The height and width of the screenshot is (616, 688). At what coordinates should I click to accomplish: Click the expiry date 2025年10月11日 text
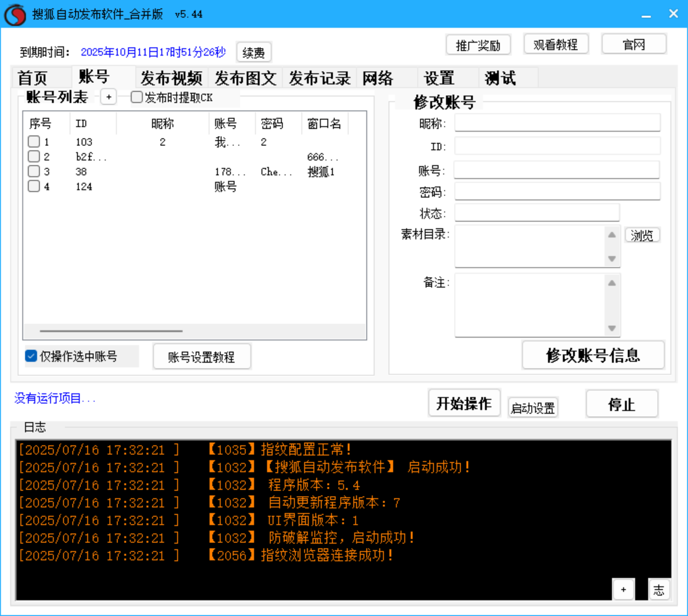(x=153, y=52)
